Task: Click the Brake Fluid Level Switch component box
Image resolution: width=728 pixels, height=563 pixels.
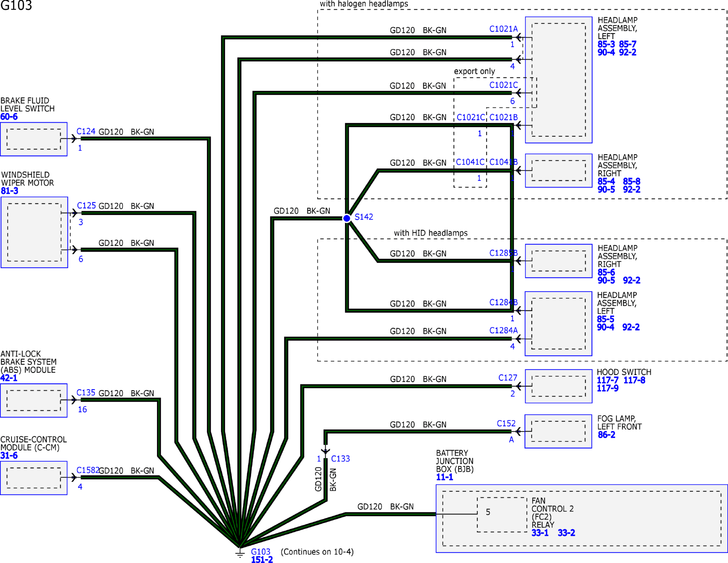Action: point(34,139)
